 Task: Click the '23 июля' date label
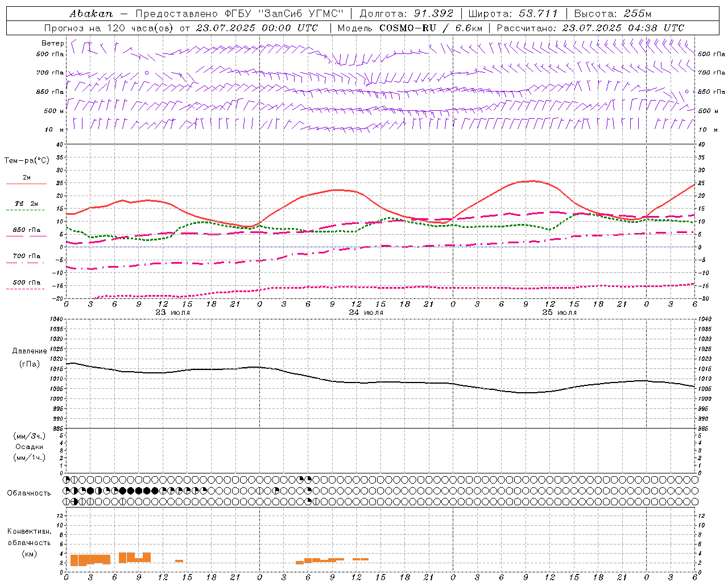173,312
